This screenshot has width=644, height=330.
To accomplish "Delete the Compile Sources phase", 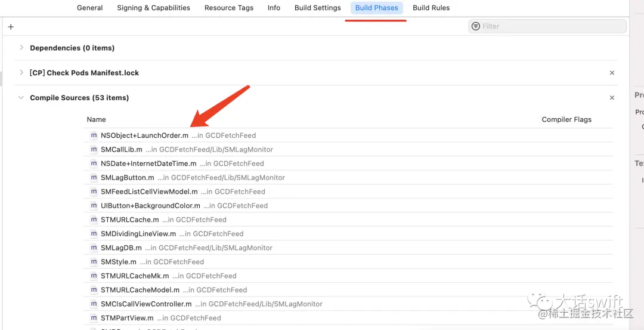I will 612,98.
